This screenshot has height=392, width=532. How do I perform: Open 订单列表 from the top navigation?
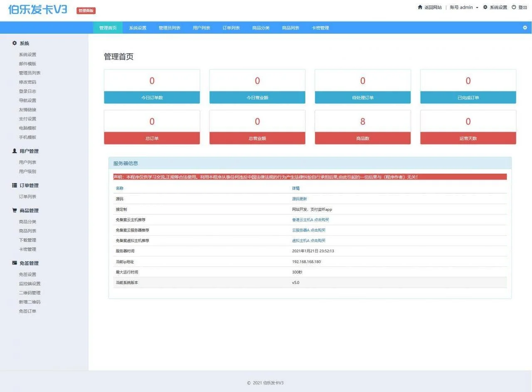(x=231, y=27)
